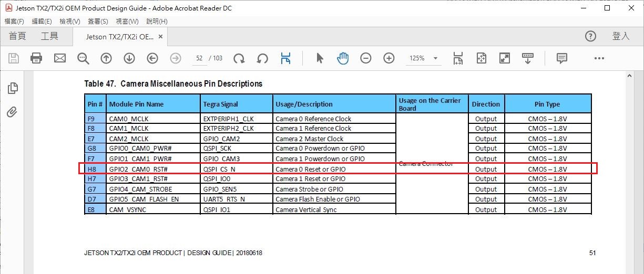Screen dimensions: 644x274
Task: Open 編輯(E) menu
Action: 42,22
